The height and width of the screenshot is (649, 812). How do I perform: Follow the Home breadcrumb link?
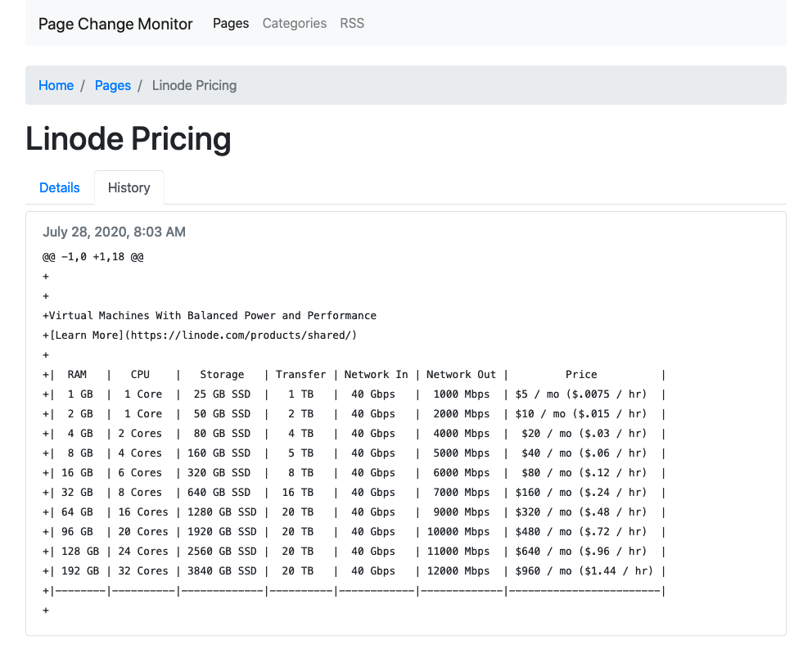(56, 85)
